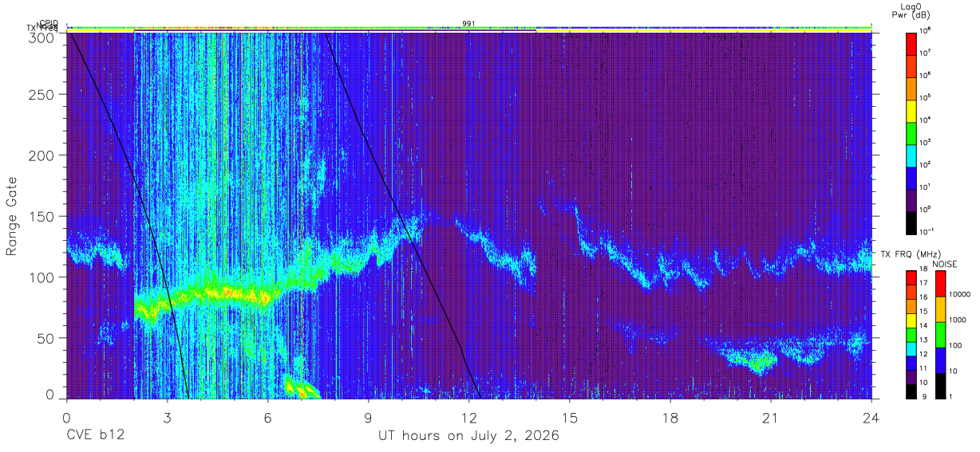980x452 pixels.
Task: Click the 'NOISE' colorbar title
Action: click(x=946, y=264)
